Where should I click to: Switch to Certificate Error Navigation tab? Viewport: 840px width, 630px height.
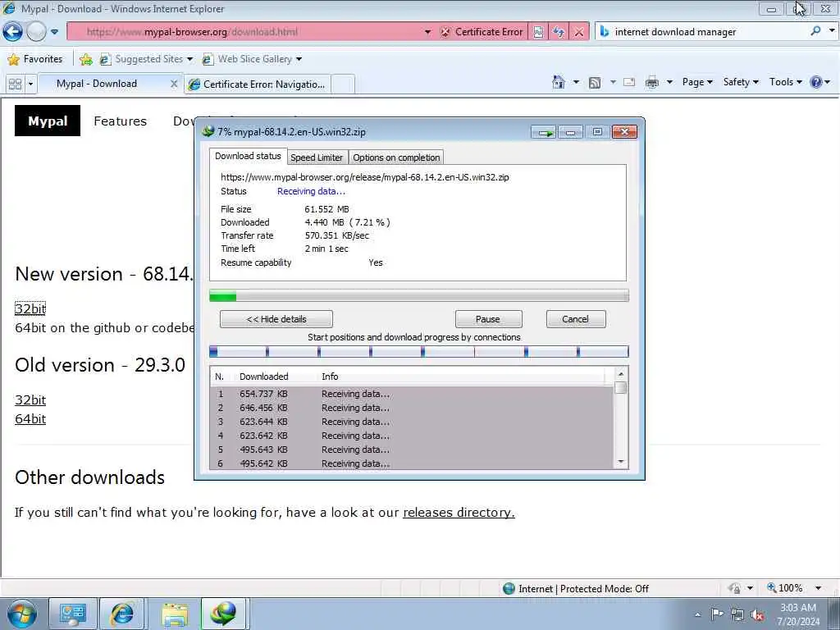(257, 84)
